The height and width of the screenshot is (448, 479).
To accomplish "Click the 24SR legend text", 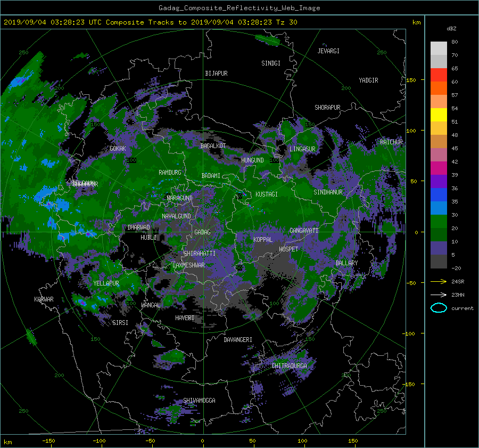I will pos(458,282).
